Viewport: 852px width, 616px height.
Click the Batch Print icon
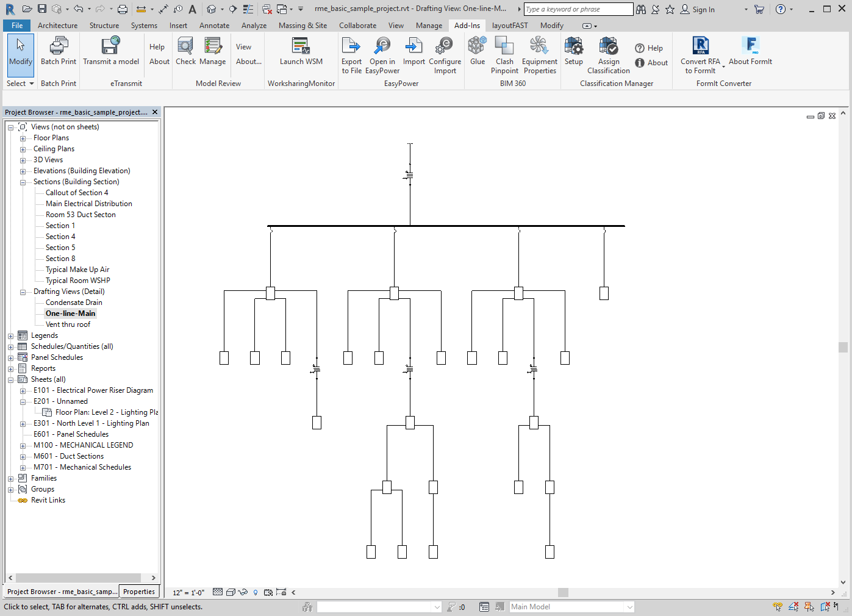(x=59, y=46)
